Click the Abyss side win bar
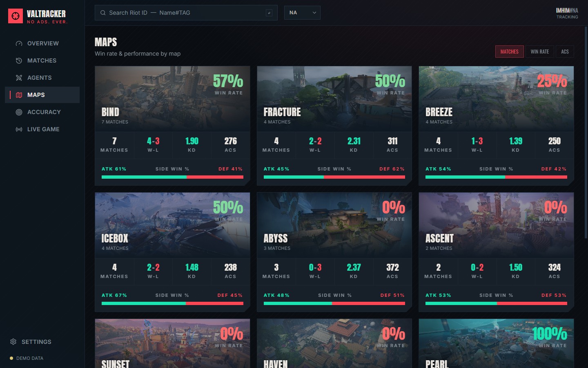Viewport: 588px width, 368px height. 334,303
